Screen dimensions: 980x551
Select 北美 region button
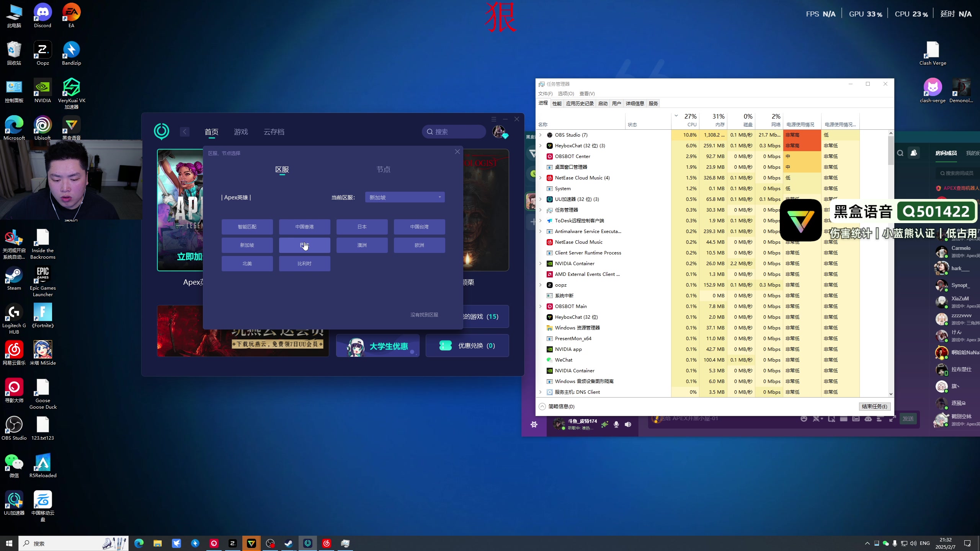click(x=247, y=263)
